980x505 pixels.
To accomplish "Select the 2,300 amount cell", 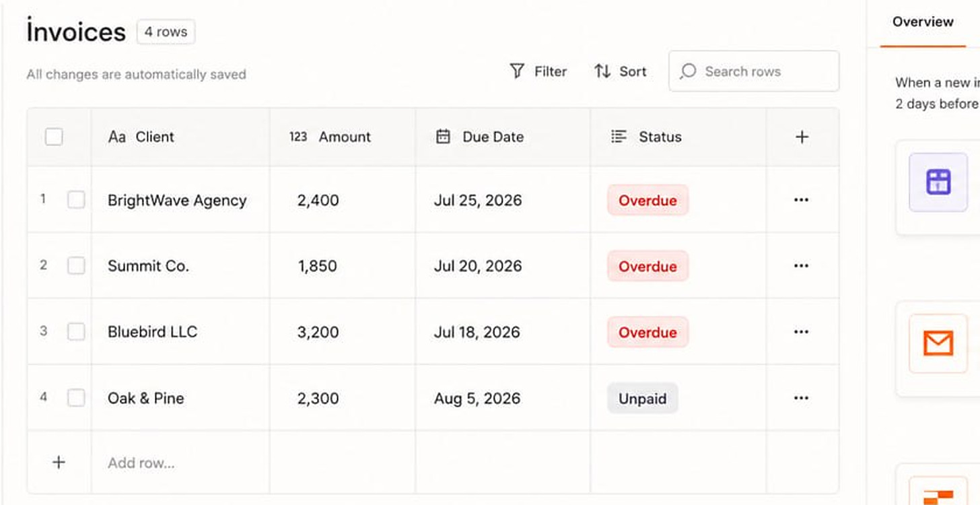I will tap(343, 398).
